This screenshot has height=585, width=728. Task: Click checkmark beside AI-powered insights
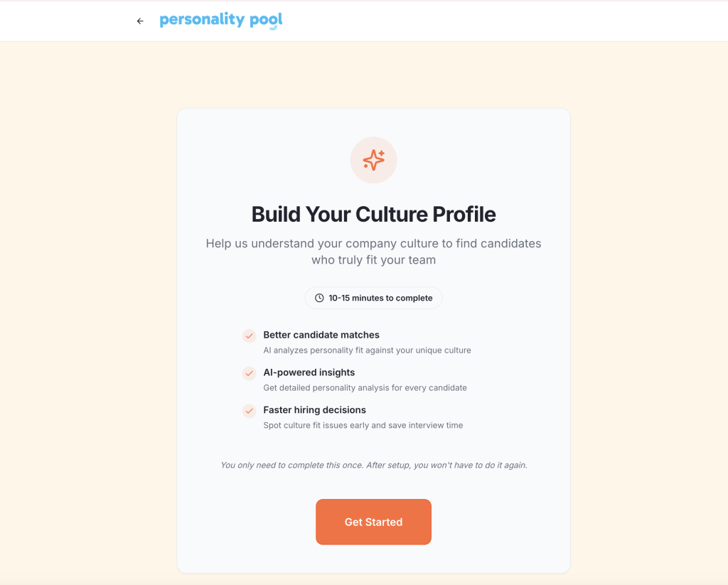pyautogui.click(x=249, y=373)
